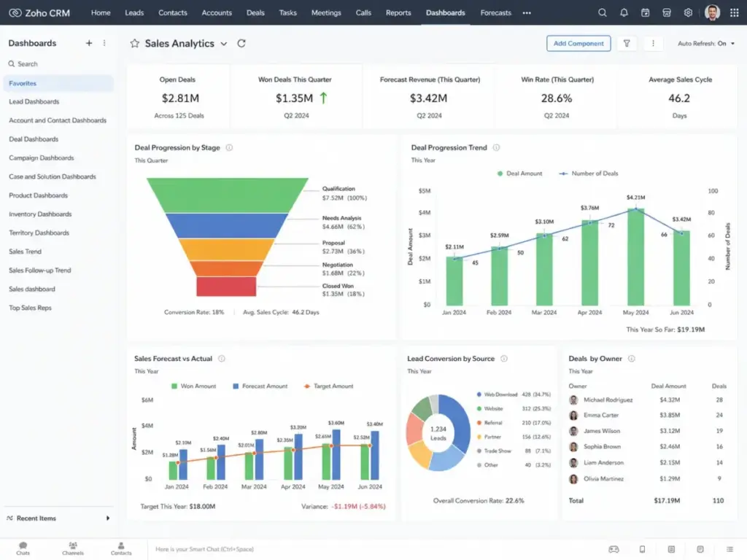This screenshot has height=560, width=747.
Task: Open the dashboard filter funnel icon
Action: [627, 43]
